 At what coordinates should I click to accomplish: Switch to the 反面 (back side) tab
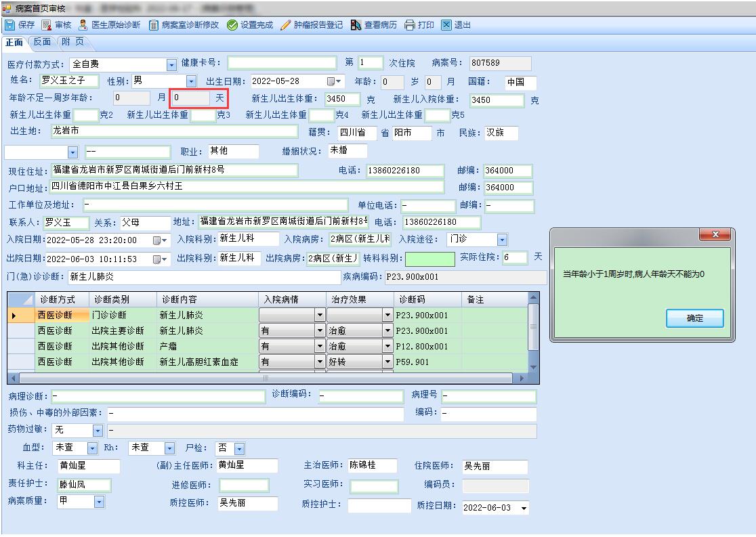coord(42,42)
